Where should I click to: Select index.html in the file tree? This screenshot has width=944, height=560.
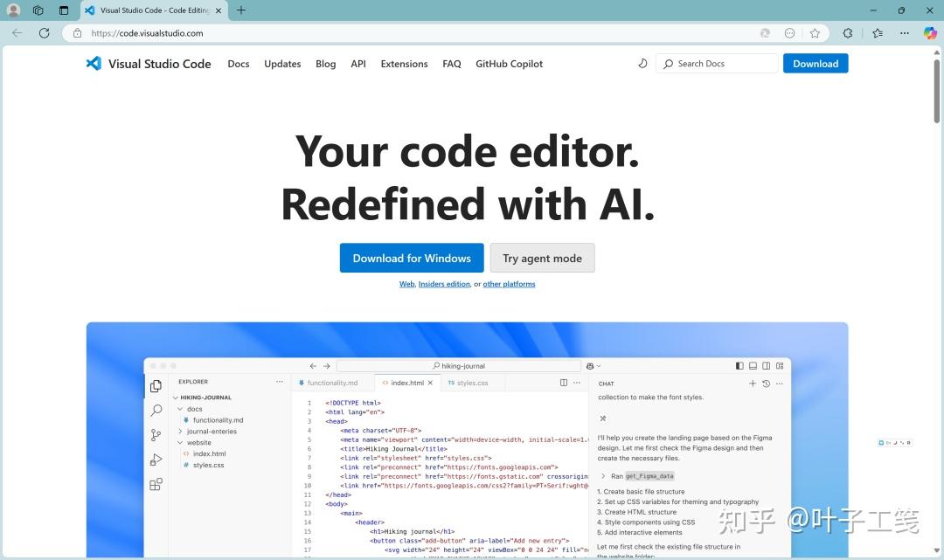point(209,454)
